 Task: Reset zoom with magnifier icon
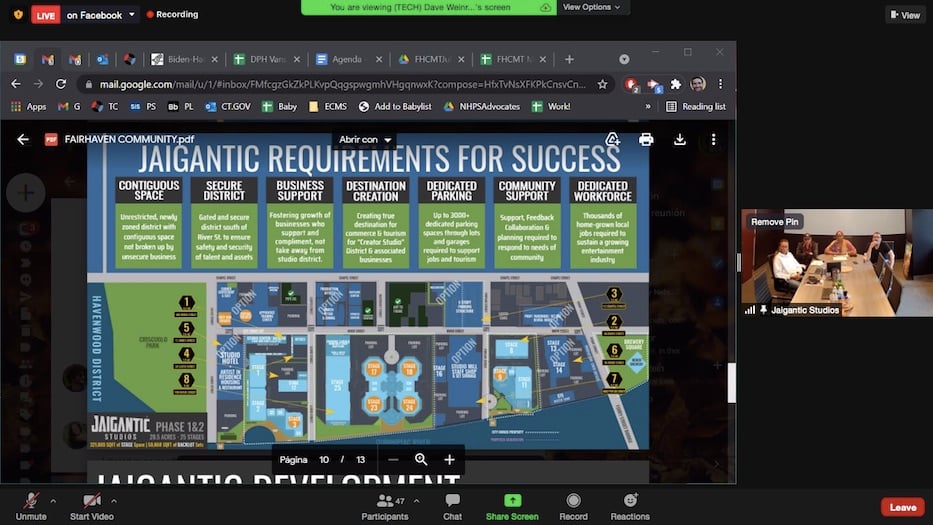421,460
